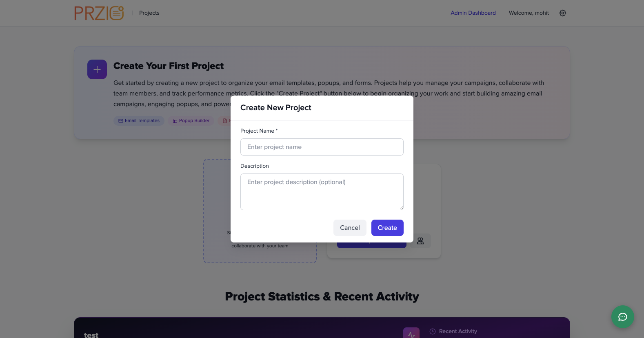Click the Create button to submit the project
644x338 pixels.
tap(387, 228)
